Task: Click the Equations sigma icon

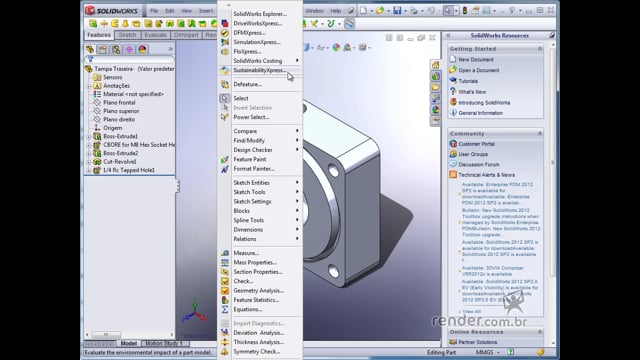Action: tap(225, 309)
